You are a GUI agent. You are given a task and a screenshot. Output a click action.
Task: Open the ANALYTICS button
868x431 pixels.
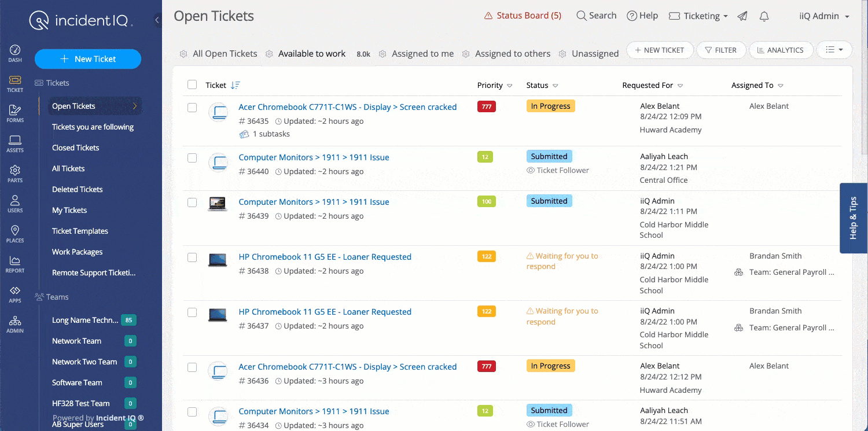point(781,50)
